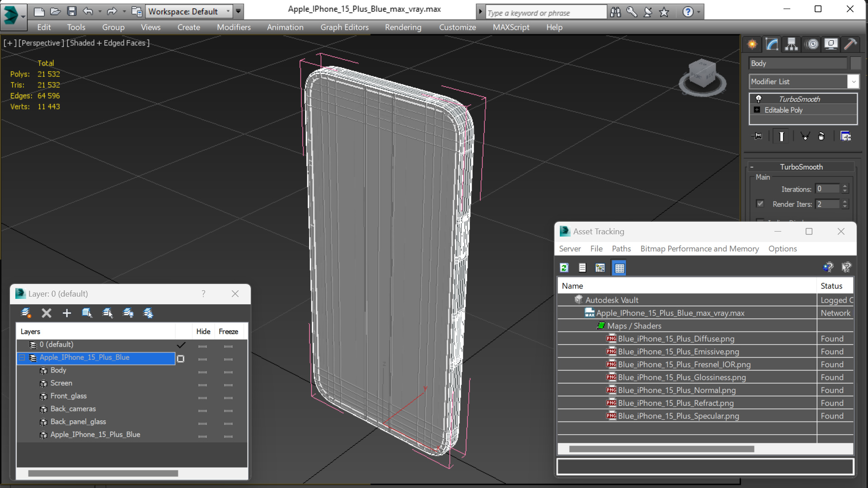868x488 pixels.
Task: Open Bitmap Performance and Memory menu
Action: point(699,249)
